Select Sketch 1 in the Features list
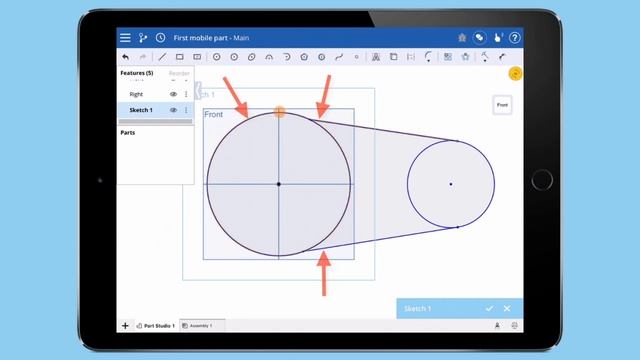This screenshot has width=640, height=360. (155, 110)
